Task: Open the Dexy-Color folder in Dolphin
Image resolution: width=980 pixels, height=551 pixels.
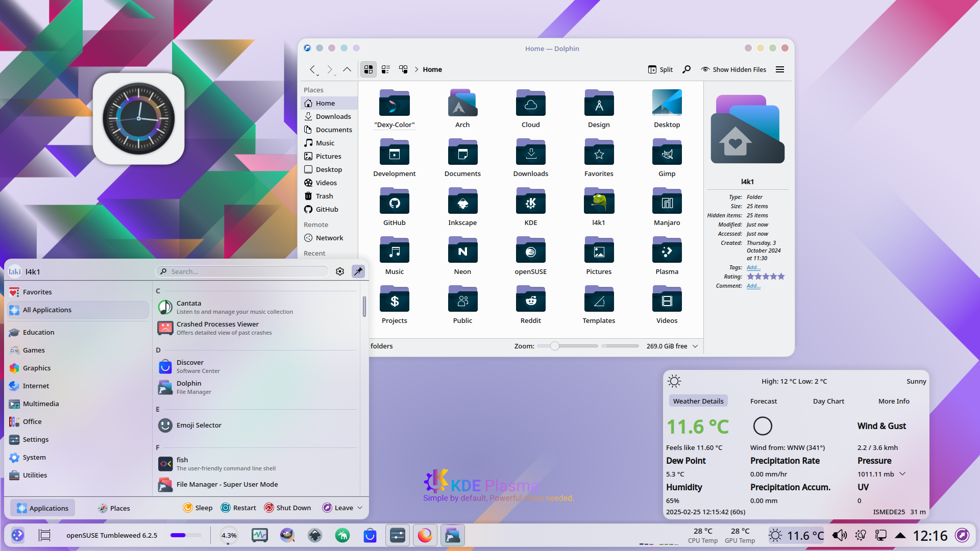Action: pyautogui.click(x=394, y=104)
